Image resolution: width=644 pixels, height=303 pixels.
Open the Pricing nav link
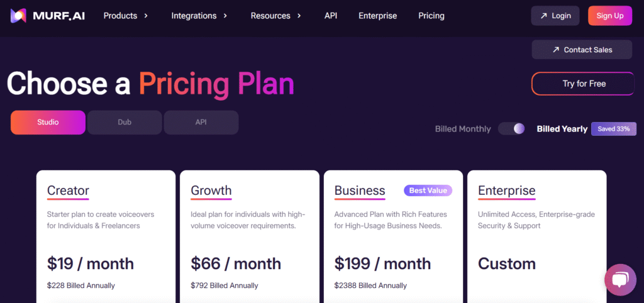pos(431,16)
